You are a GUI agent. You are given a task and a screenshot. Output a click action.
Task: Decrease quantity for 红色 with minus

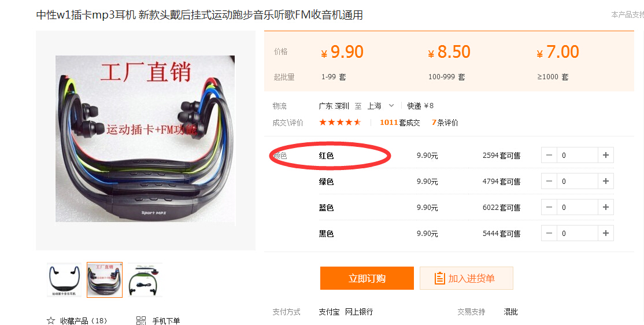coord(549,156)
